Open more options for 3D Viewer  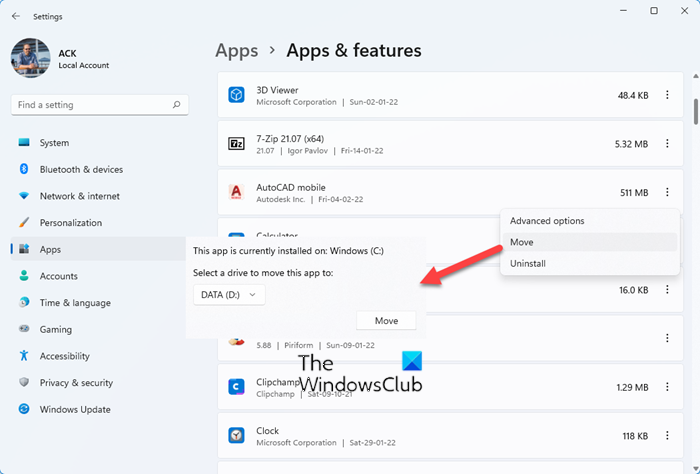tap(667, 95)
